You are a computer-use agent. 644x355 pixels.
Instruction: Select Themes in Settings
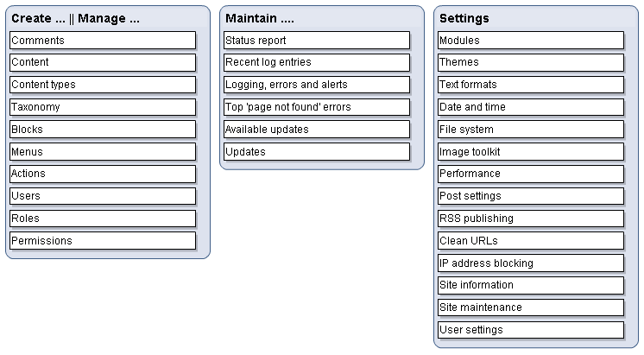(531, 62)
